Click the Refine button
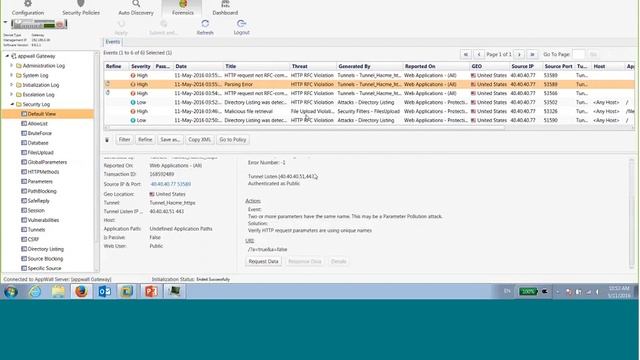Viewport: 640px width, 360px height. pyautogui.click(x=145, y=140)
